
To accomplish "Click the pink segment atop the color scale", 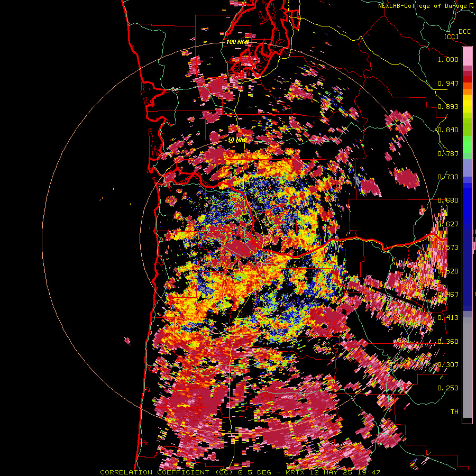I will tap(467, 56).
